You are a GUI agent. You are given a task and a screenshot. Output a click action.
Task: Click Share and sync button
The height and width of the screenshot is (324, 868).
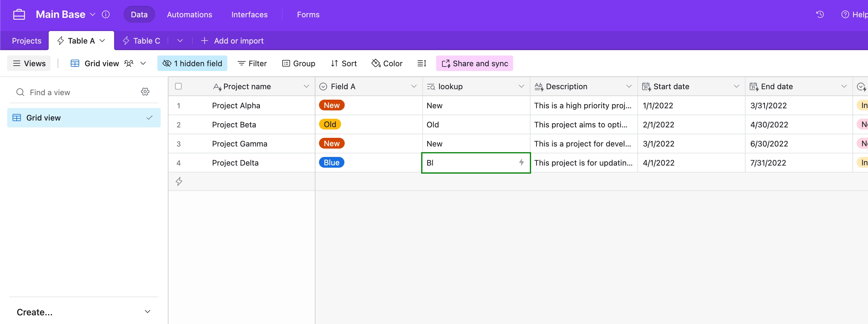pyautogui.click(x=474, y=63)
